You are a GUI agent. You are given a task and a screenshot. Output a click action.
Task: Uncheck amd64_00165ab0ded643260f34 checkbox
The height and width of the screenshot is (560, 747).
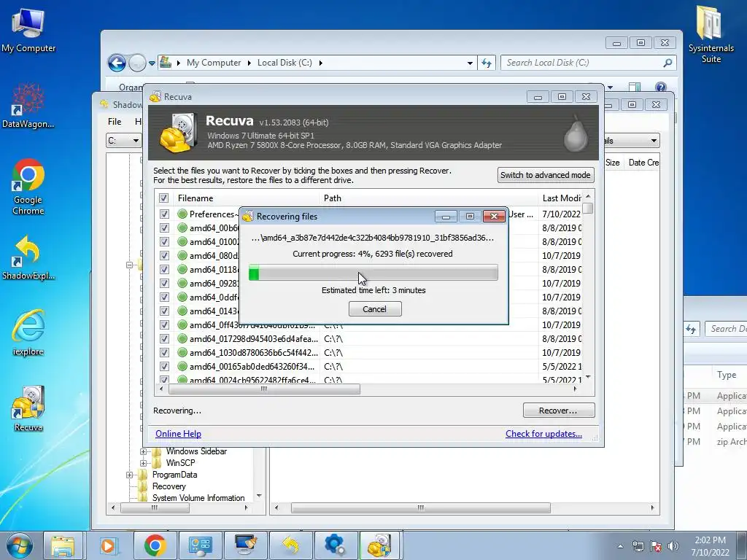[164, 366]
